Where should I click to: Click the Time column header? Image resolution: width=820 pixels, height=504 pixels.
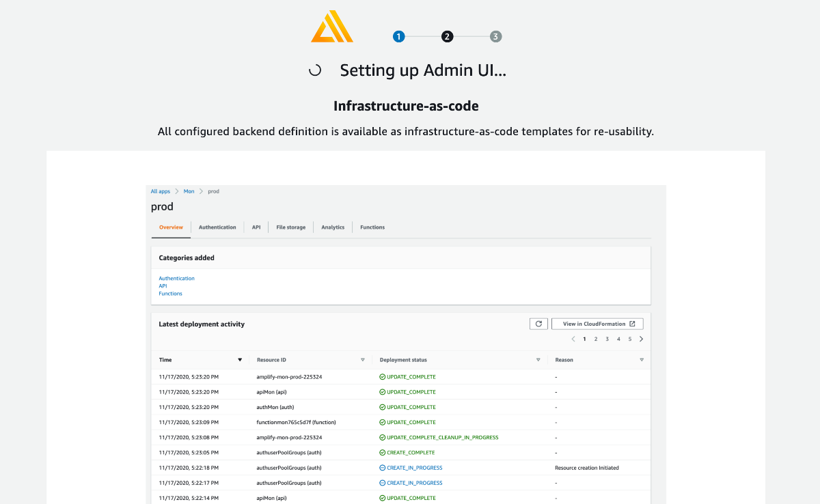point(165,360)
